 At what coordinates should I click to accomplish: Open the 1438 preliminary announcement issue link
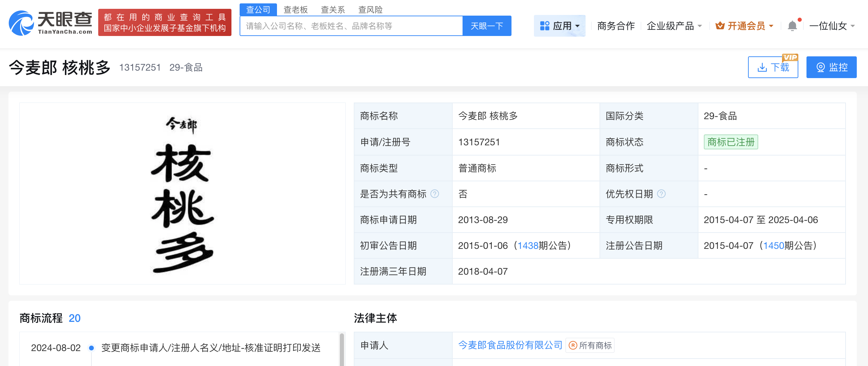point(528,245)
